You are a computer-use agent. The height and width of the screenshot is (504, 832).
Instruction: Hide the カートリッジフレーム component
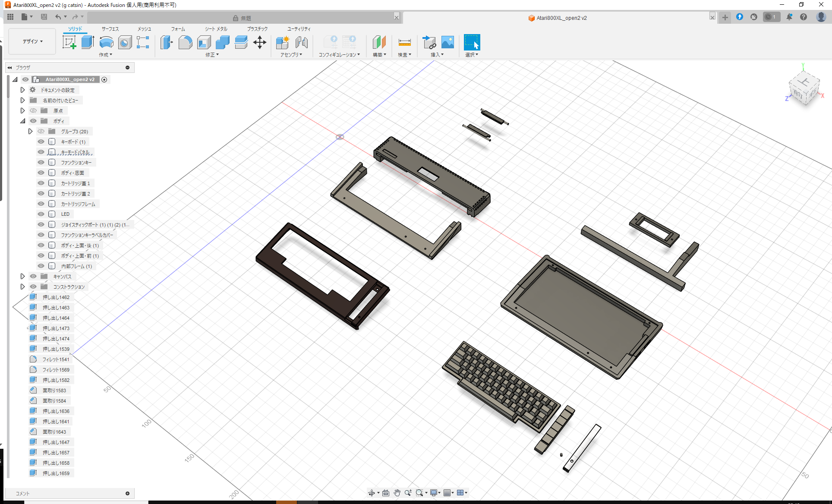(41, 203)
